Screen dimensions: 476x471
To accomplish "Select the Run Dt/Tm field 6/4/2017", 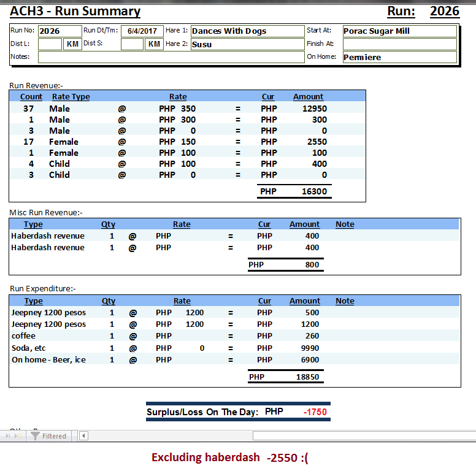I will point(142,31).
